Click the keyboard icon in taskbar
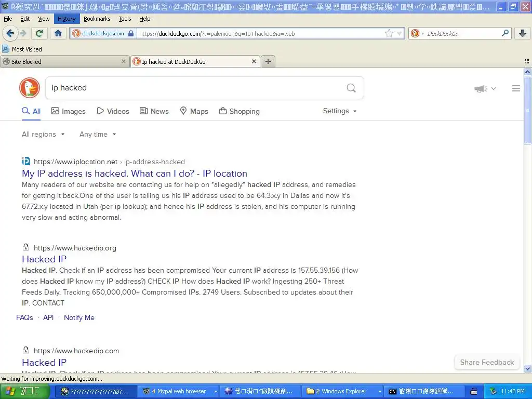Viewport: 532px width, 399px height. point(474,392)
